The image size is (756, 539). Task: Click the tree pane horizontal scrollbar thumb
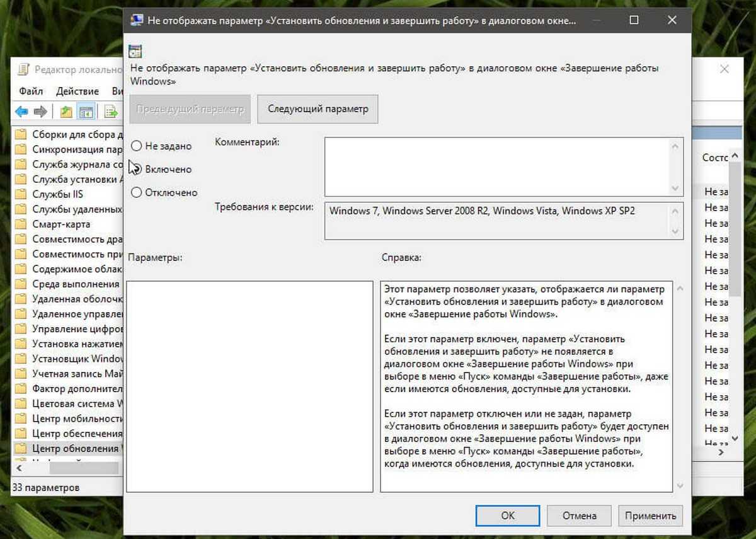coord(84,468)
